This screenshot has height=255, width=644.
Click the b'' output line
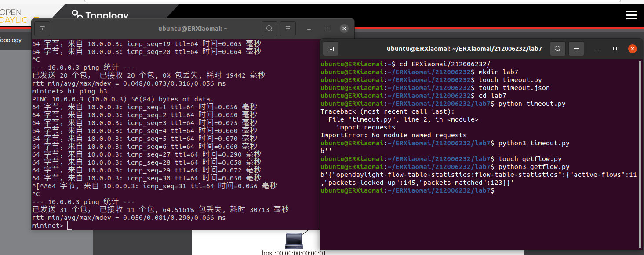[327, 151]
